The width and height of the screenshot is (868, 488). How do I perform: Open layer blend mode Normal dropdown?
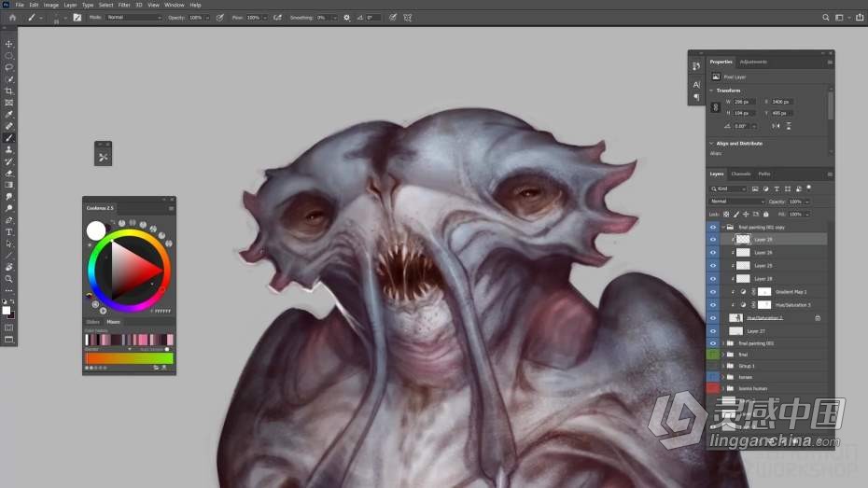736,202
